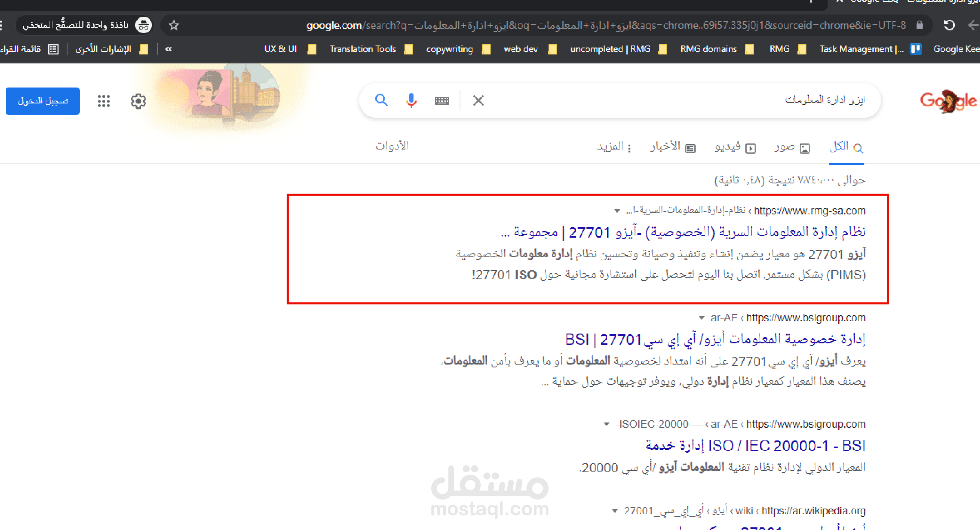The width and height of the screenshot is (980, 530).
Task: Open BSI 27701 إدارة خصوصية المعلومات result
Action: [x=715, y=339]
